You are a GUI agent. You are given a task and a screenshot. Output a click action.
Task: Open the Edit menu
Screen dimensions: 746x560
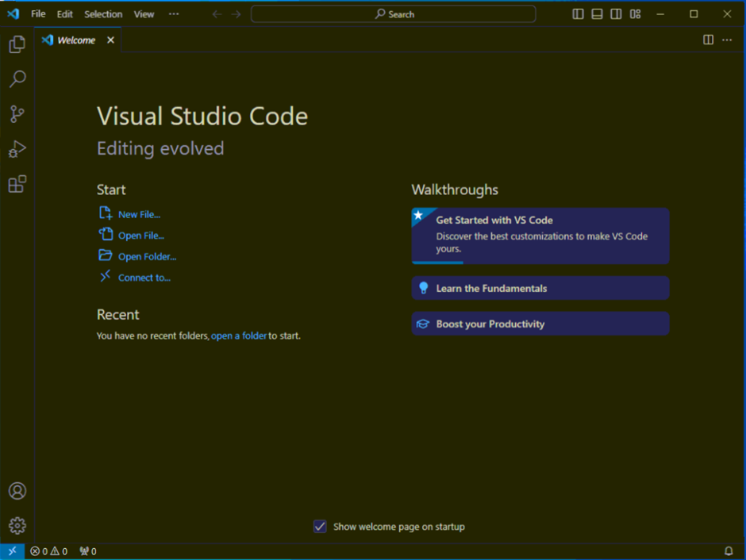[65, 13]
